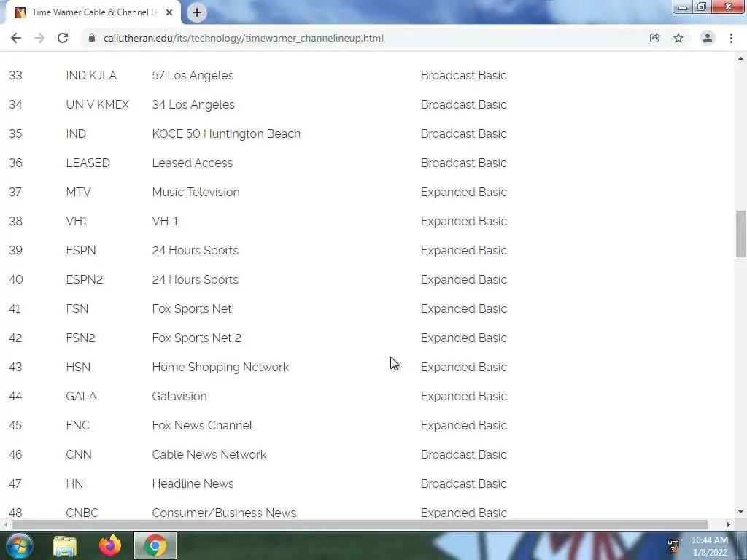Click the scroll left arrow

tap(5, 524)
